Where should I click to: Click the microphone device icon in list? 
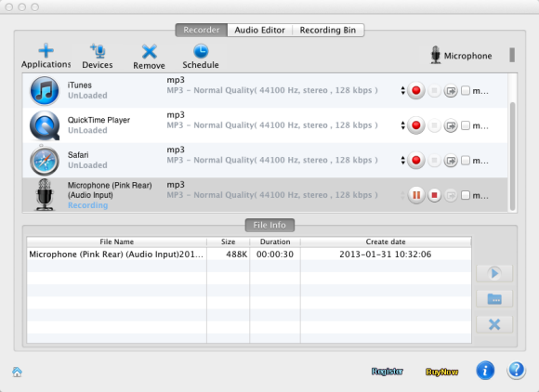45,194
